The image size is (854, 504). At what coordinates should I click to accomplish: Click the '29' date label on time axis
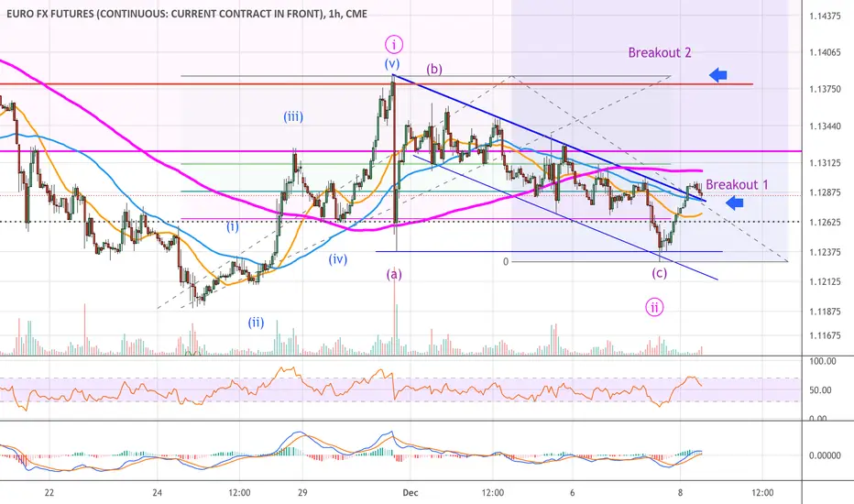tap(302, 493)
